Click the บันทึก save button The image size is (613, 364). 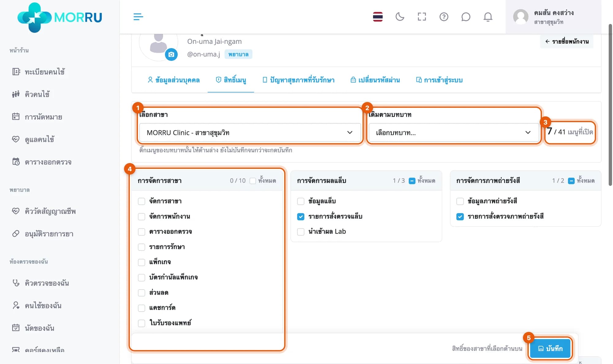tap(550, 348)
